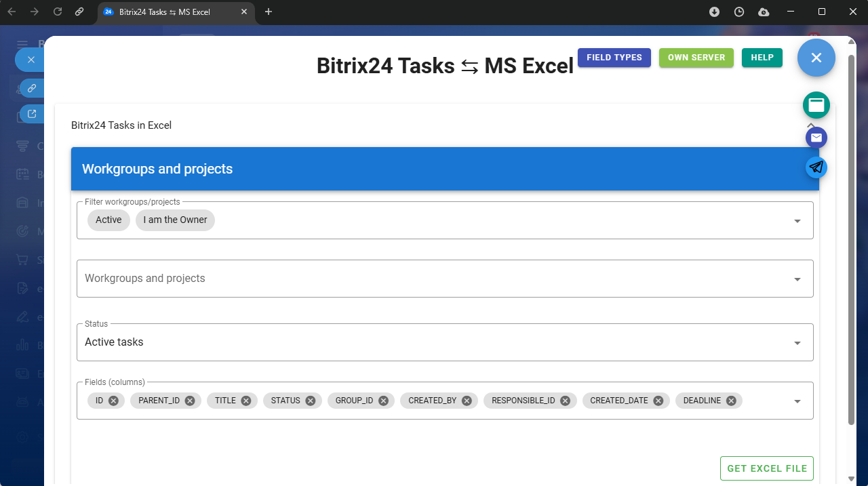This screenshot has height=486, width=868.
Task: Click the FIELD TYPES button
Action: [614, 58]
